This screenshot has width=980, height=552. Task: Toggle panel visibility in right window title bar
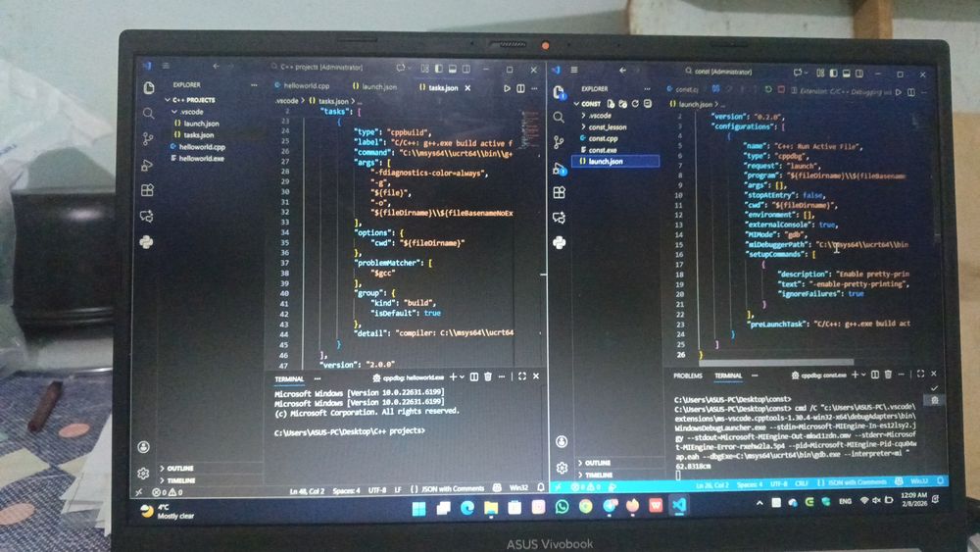click(847, 74)
